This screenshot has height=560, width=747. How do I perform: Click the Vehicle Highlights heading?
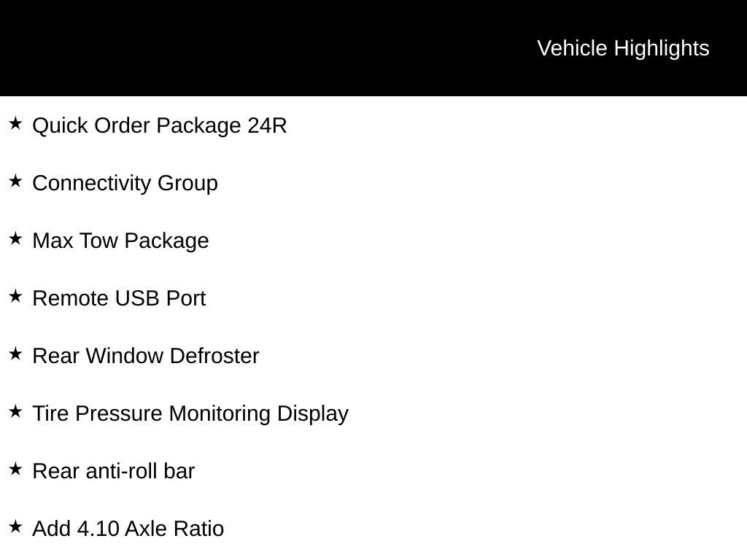coord(623,49)
